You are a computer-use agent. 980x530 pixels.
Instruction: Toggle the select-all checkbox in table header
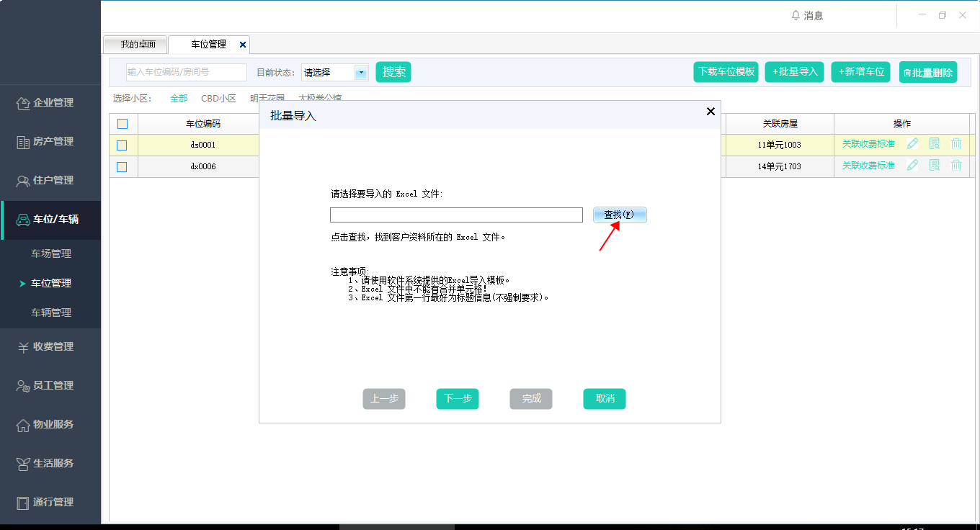click(x=122, y=124)
